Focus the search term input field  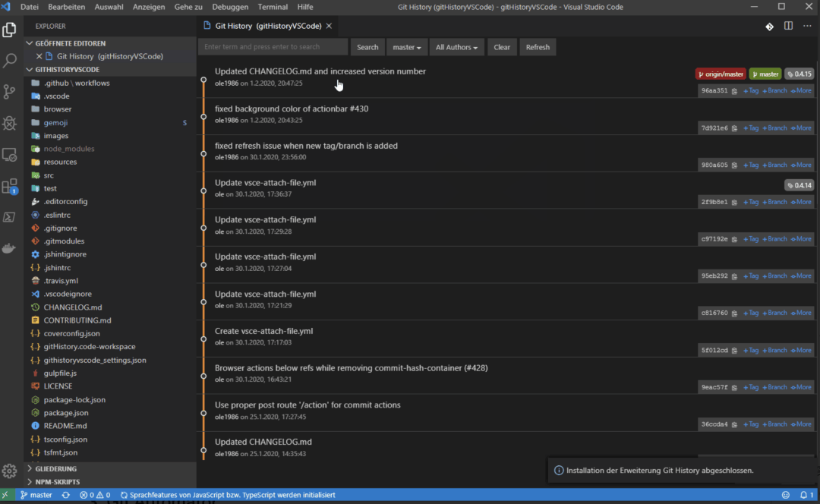point(273,47)
